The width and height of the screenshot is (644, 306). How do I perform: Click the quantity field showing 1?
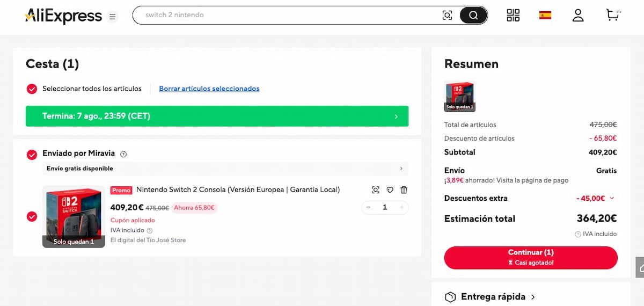click(385, 207)
